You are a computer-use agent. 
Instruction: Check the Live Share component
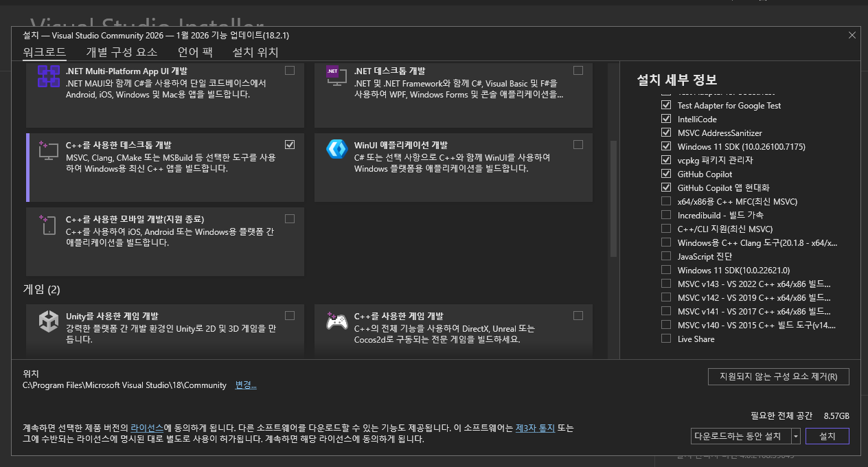[x=666, y=339]
